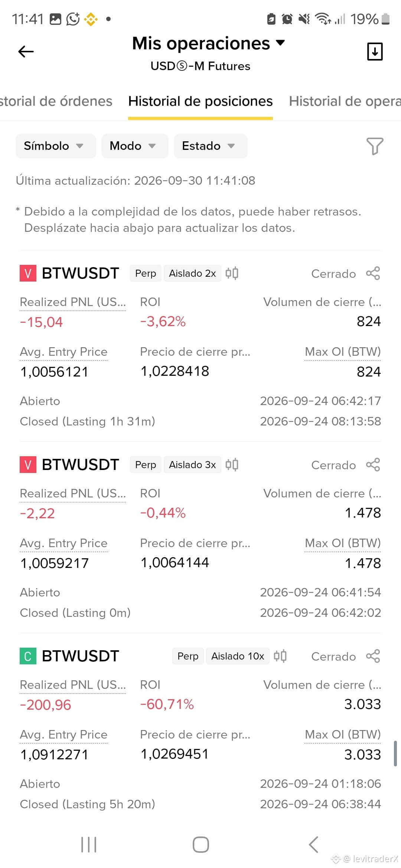Viewport: 401px width, 868px height.
Task: Click the vertical scrollbar handle
Action: pos(395,753)
